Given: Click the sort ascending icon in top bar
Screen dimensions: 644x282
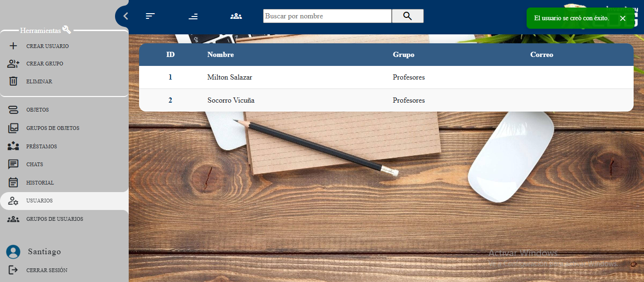Looking at the screenshot, I should click(150, 16).
